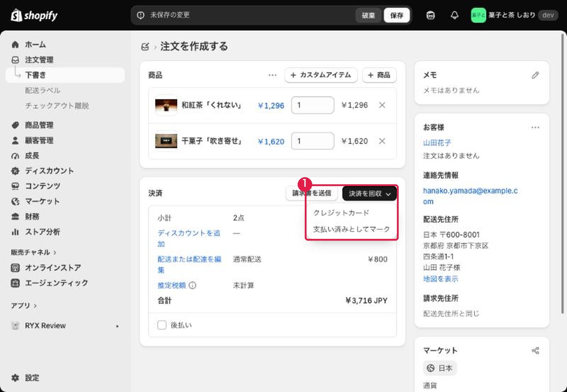
Task: Expand the アプリ section chevron
Action: pyautogui.click(x=35, y=306)
